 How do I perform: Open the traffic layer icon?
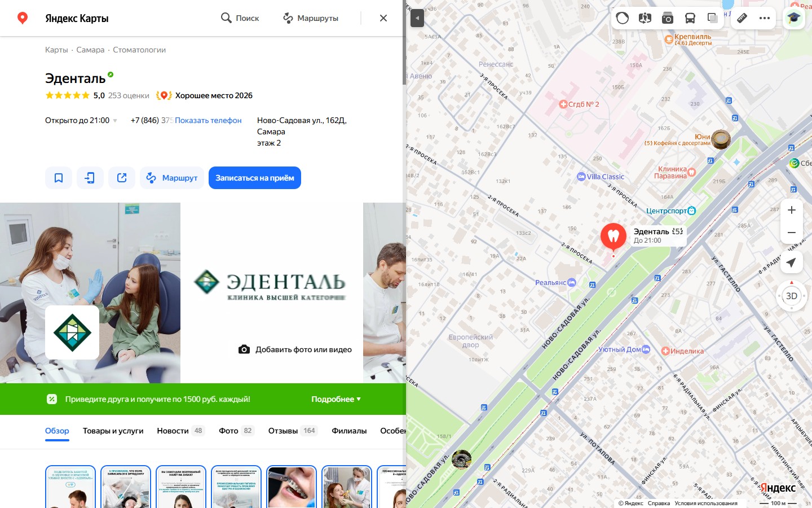tap(623, 18)
